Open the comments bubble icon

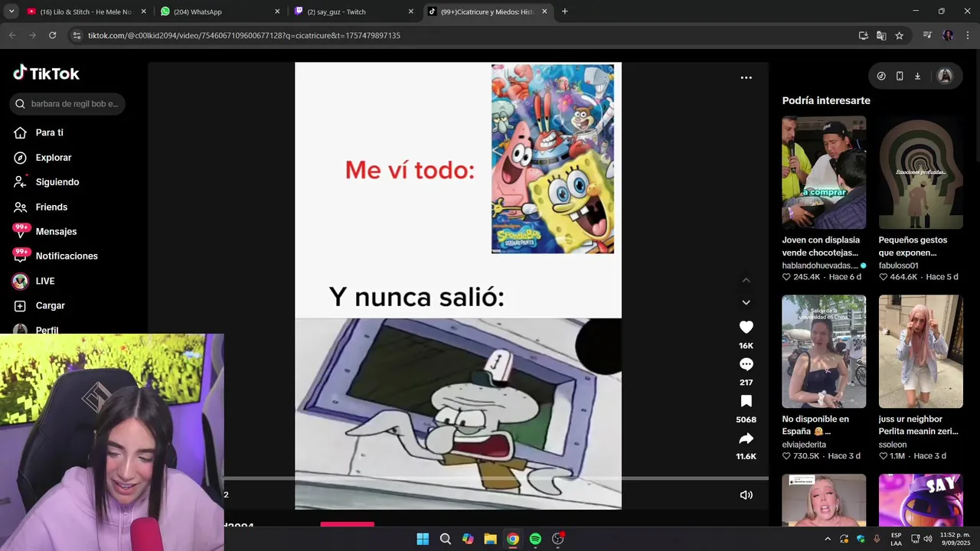tap(746, 364)
